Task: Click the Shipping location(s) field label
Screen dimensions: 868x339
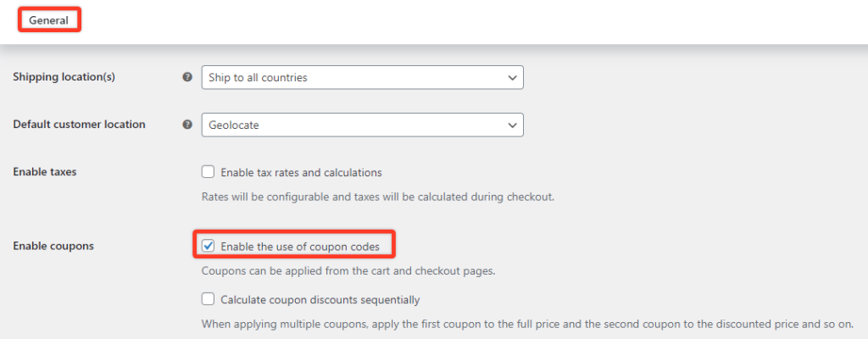Action: [x=64, y=77]
